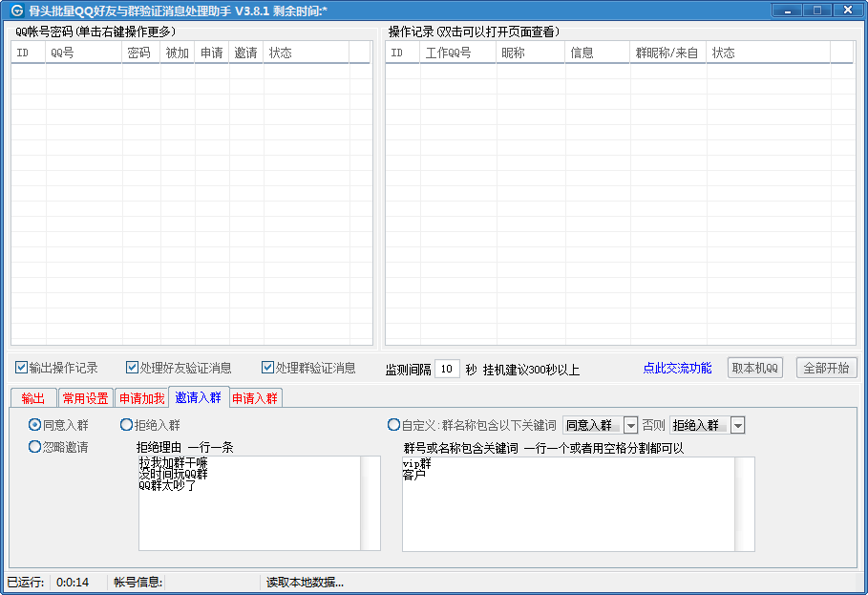868x595 pixels.
Task: Click the 取本机QQ button
Action: pyautogui.click(x=755, y=368)
